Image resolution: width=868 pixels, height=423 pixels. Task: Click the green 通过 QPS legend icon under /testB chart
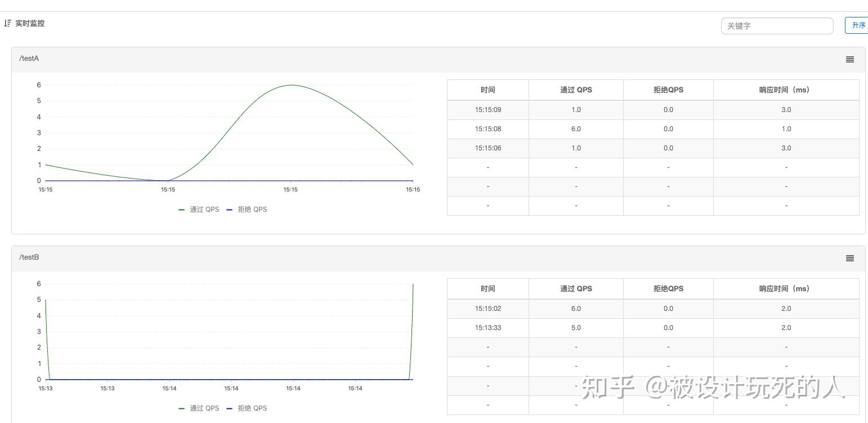coord(181,408)
